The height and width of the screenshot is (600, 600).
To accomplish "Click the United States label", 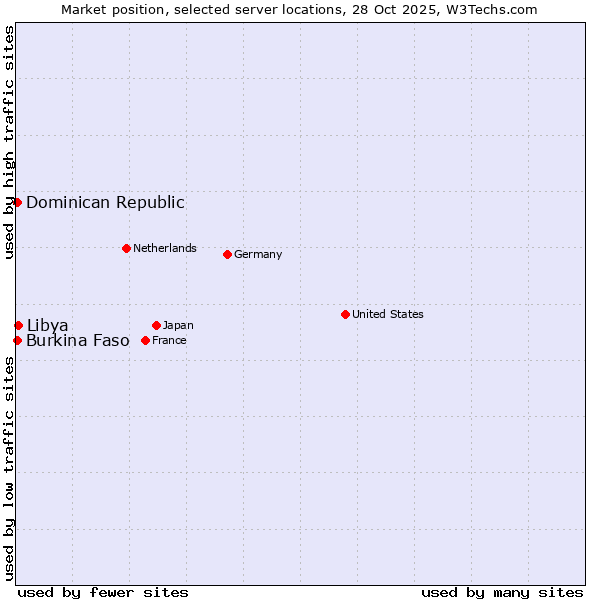I will (387, 314).
